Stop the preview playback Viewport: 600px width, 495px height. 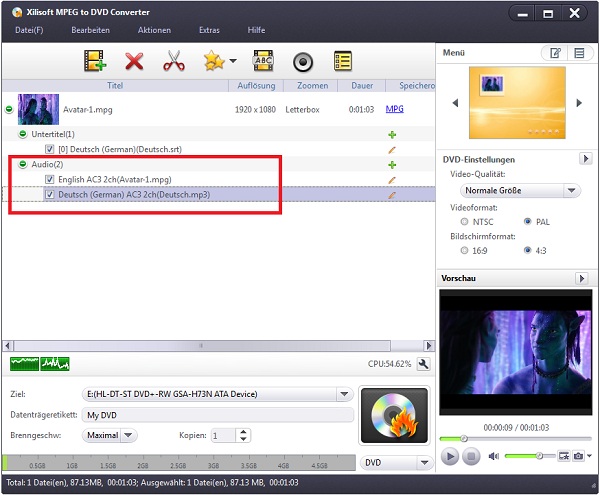tap(471, 456)
